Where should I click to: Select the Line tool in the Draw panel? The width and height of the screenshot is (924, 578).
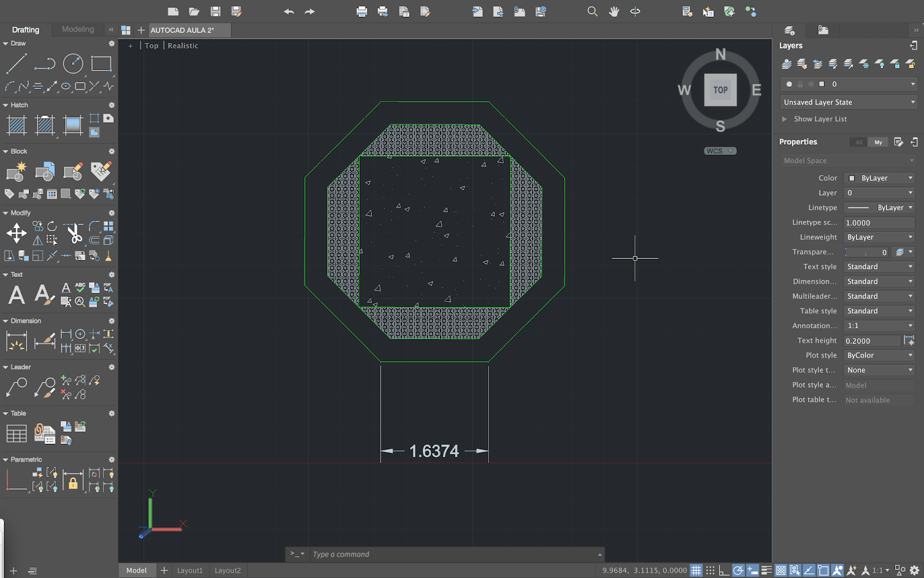click(x=16, y=64)
